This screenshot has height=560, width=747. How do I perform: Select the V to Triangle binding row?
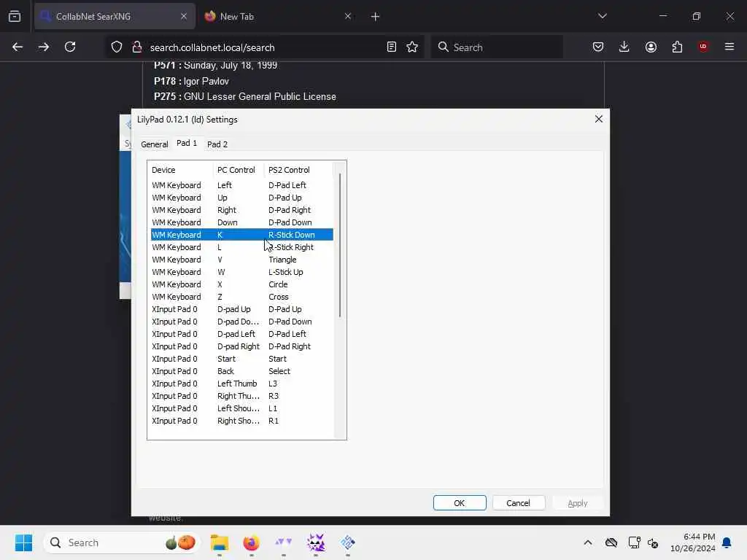[242, 260]
